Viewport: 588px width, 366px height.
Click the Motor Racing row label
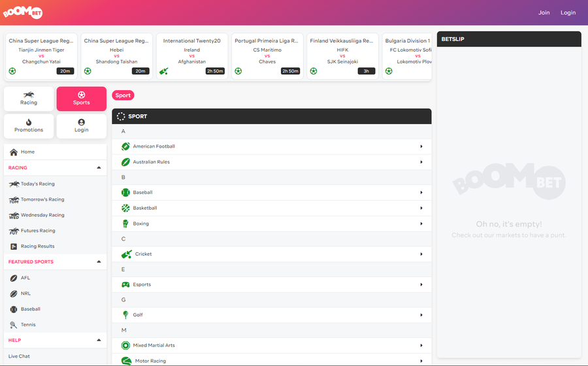pos(150,361)
